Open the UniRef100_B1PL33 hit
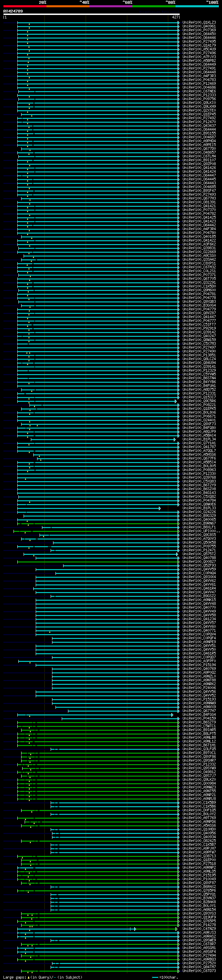Image resolution: width=222 pixels, height=980 pixels. coord(199,508)
